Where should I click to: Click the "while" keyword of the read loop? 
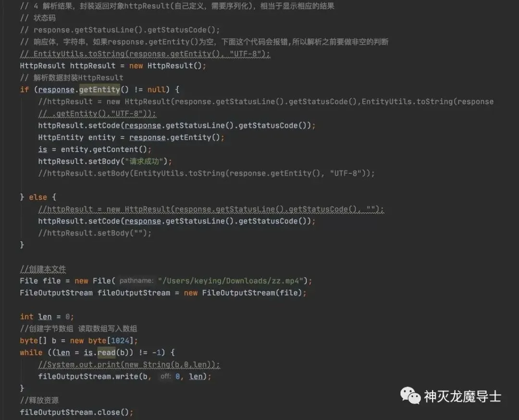coord(31,352)
